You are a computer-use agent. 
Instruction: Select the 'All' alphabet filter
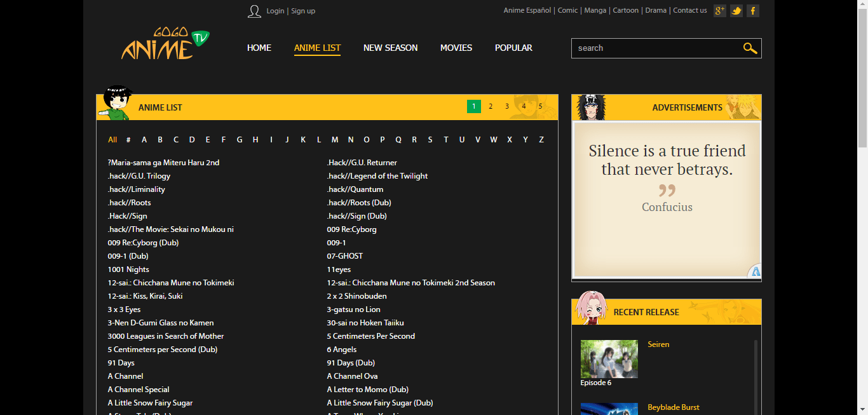112,140
